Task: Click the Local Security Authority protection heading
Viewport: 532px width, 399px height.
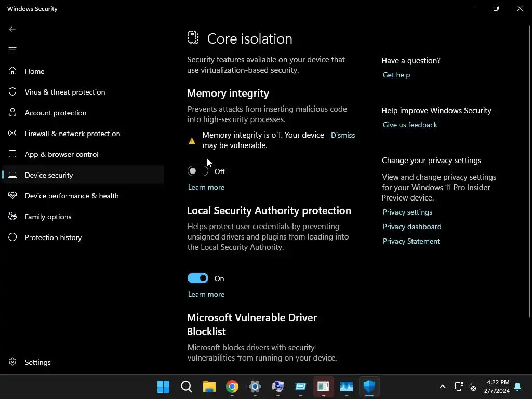Action: coord(269,210)
